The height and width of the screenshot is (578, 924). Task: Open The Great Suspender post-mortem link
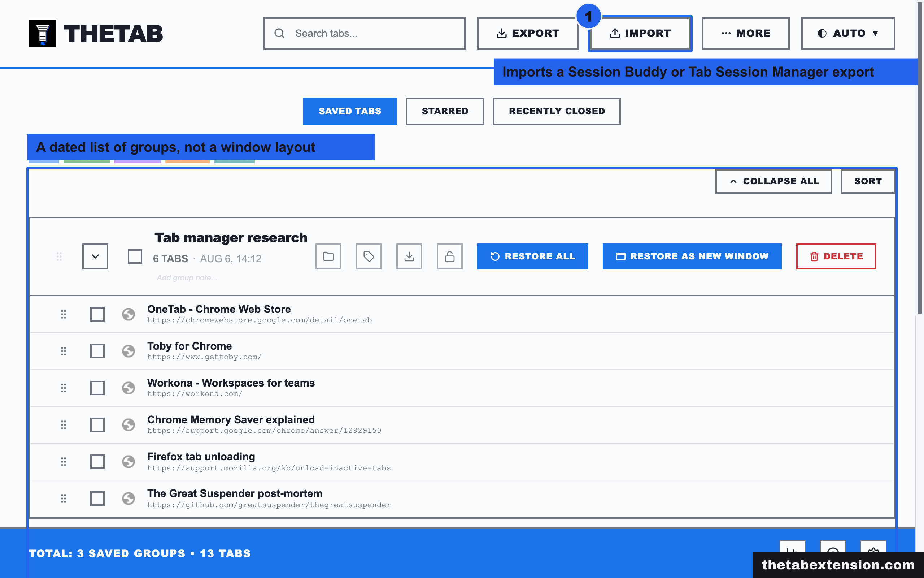point(235,493)
